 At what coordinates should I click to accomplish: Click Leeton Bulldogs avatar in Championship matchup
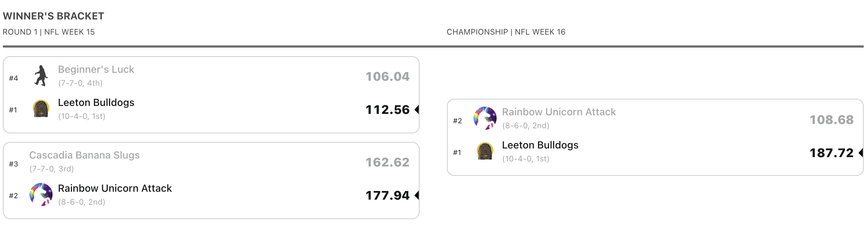[x=485, y=151]
